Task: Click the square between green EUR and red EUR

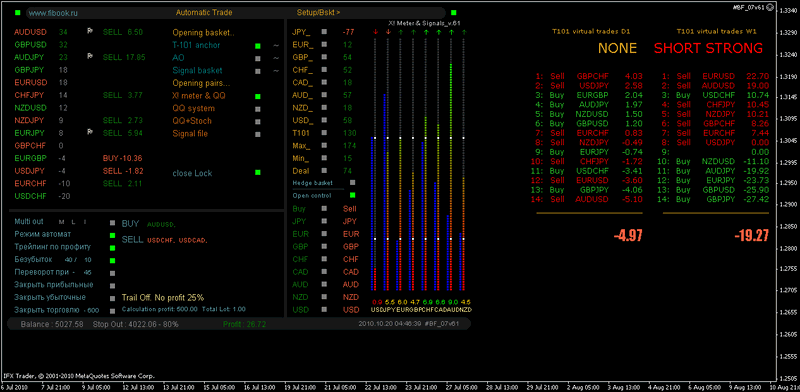Action: tap(324, 234)
